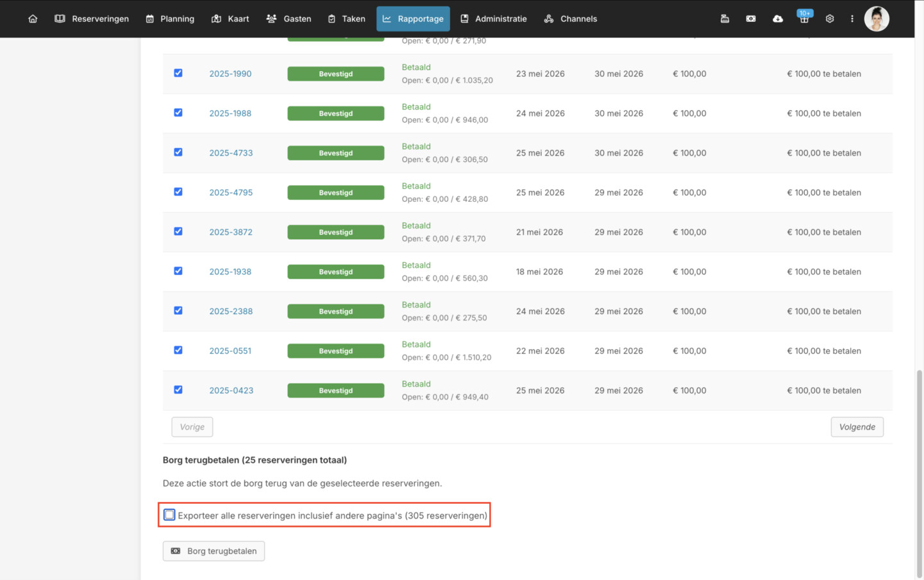This screenshot has width=924, height=580.
Task: Open the Planning menu item
Action: tap(170, 19)
